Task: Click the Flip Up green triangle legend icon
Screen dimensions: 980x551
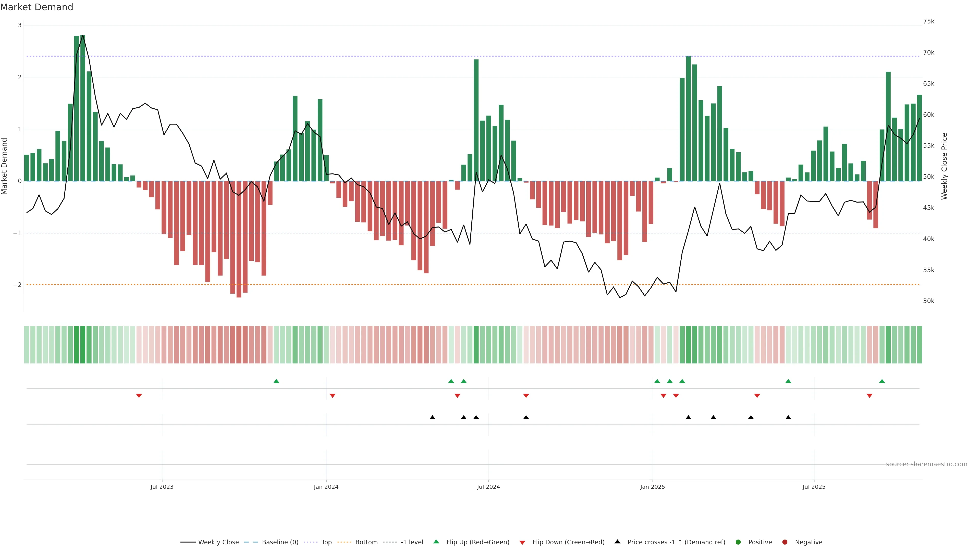Action: (436, 542)
